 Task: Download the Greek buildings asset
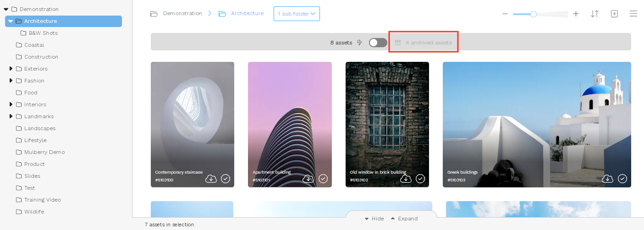(607, 179)
